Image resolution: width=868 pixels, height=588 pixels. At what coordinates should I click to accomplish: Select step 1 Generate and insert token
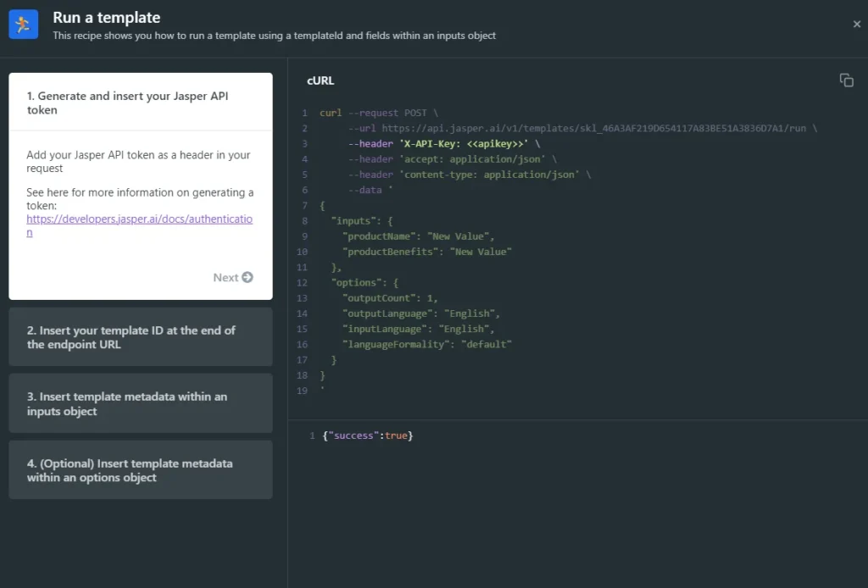click(127, 103)
